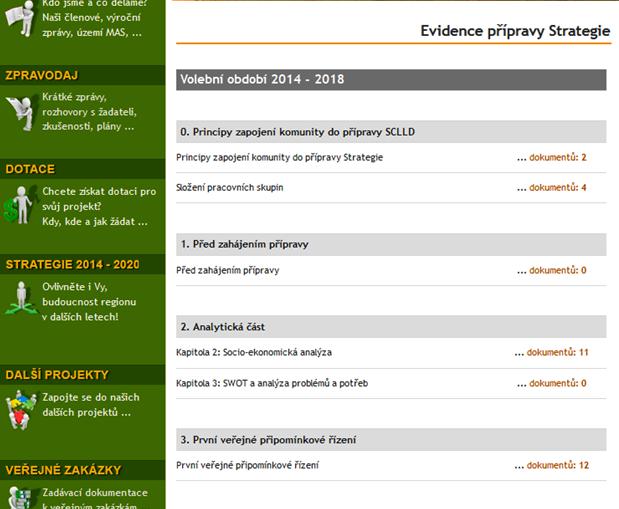Click '1. Před zahájením přípravy' section heading

pos(391,244)
